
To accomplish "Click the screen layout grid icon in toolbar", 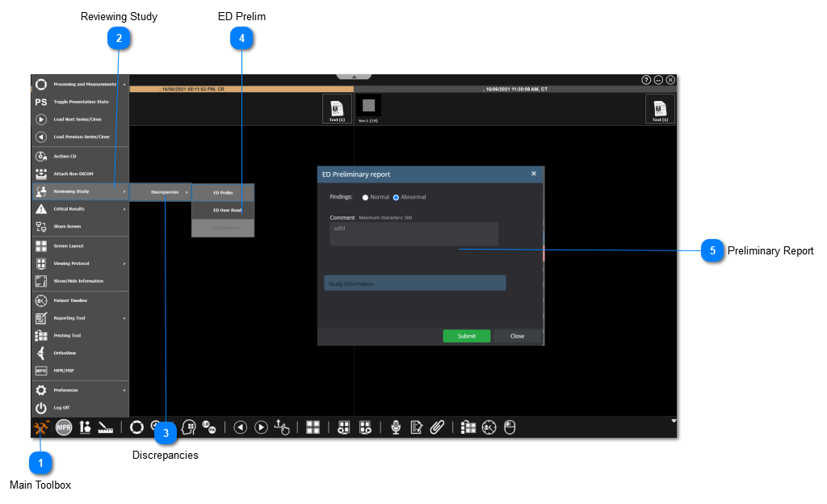I will (x=313, y=427).
